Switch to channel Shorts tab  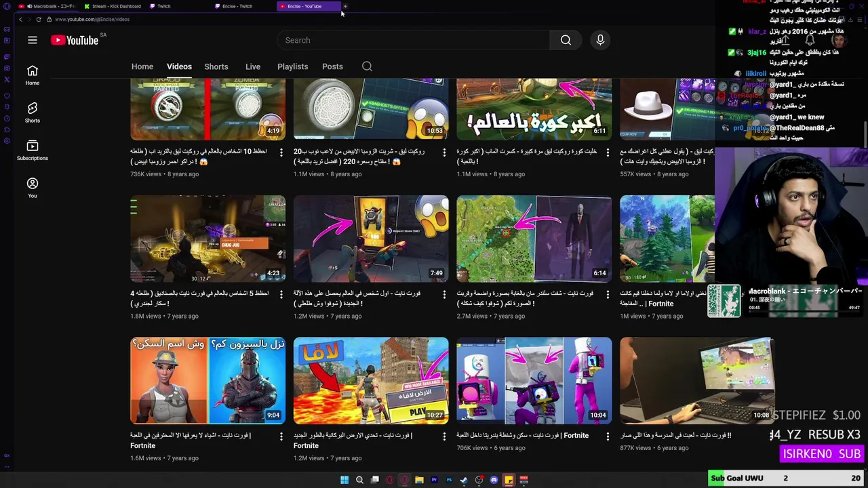click(x=216, y=66)
